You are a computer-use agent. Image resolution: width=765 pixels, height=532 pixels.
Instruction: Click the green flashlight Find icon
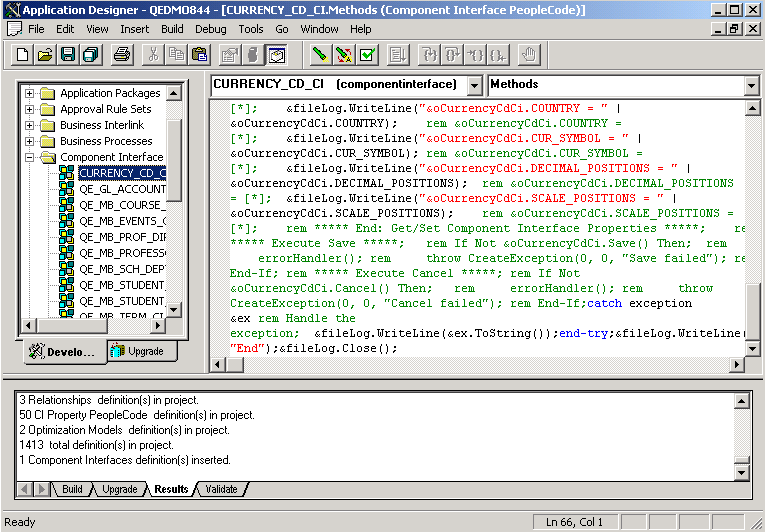click(x=320, y=54)
